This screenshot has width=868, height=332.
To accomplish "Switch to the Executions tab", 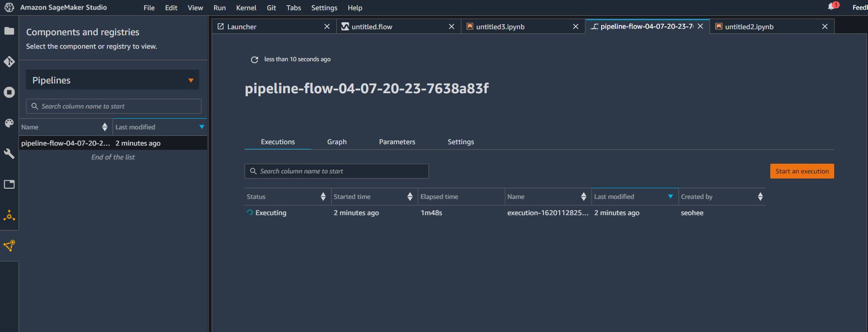I will (278, 142).
